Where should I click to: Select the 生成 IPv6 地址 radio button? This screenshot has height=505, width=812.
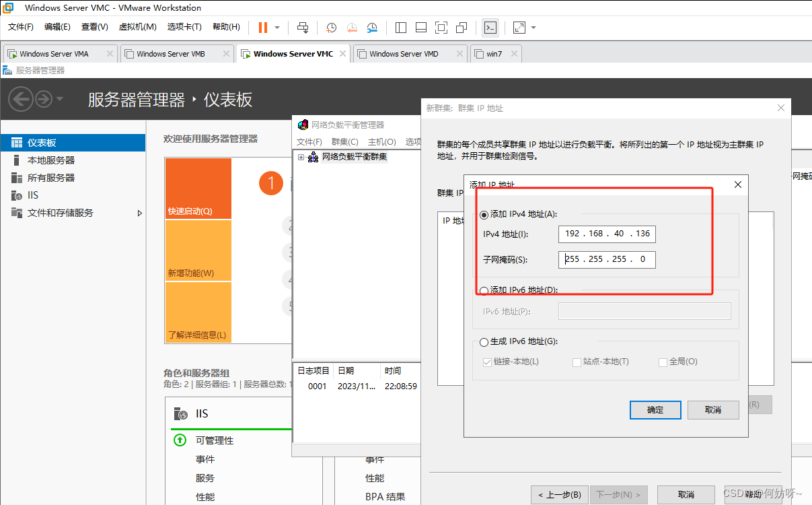tap(484, 342)
